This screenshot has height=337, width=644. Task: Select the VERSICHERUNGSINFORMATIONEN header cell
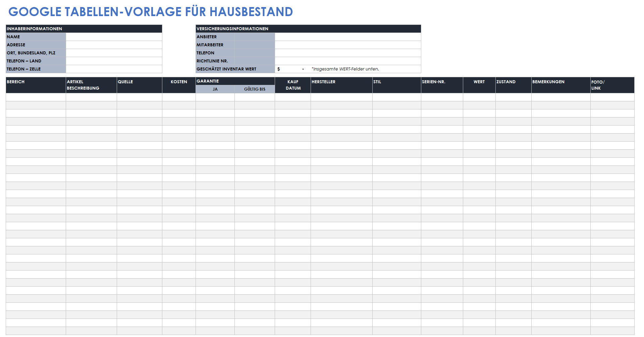pos(308,29)
